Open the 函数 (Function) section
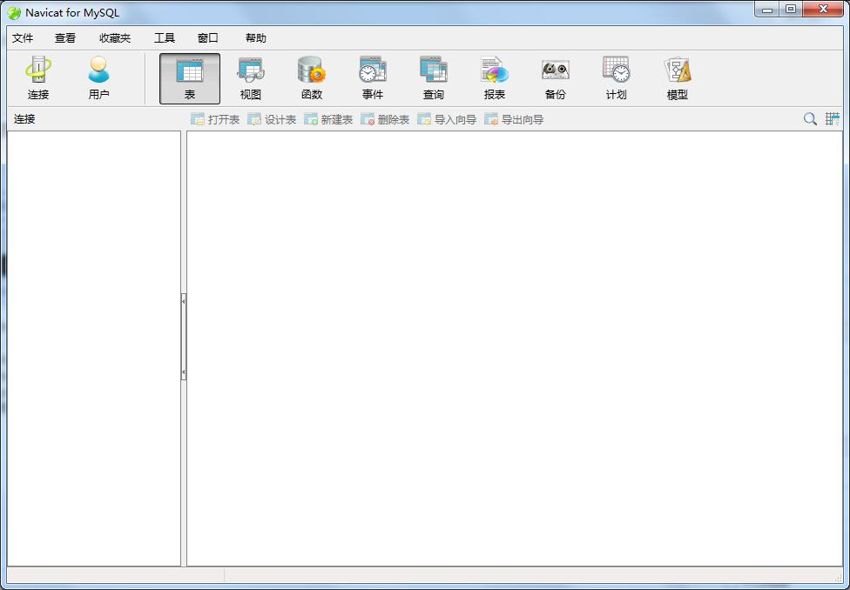850x590 pixels. (312, 79)
